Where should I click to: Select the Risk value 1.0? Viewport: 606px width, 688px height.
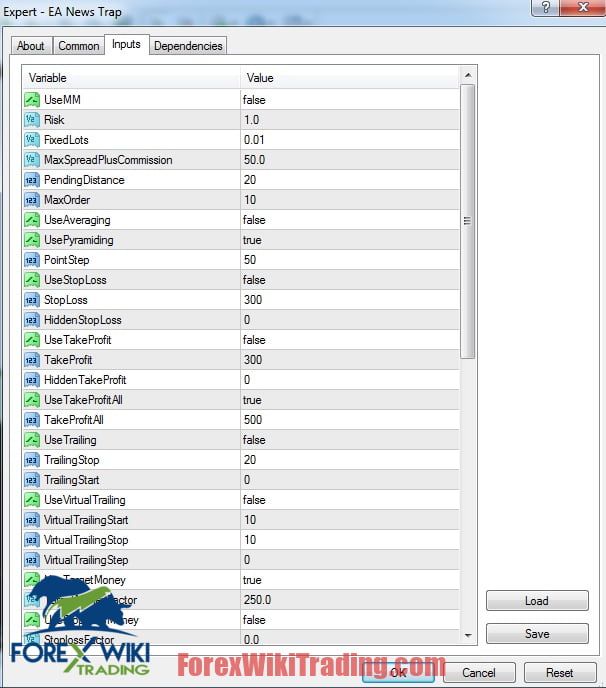coord(251,120)
